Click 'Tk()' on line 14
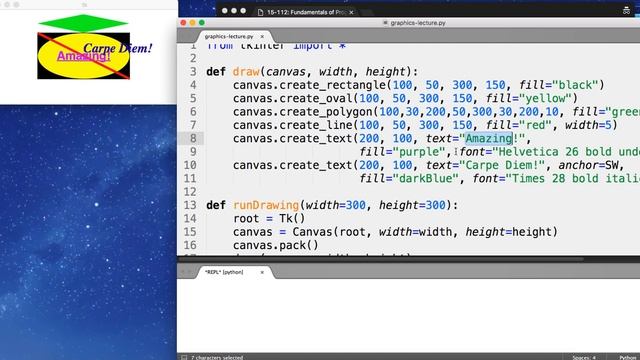This screenshot has width=640, height=360. [x=292, y=218]
